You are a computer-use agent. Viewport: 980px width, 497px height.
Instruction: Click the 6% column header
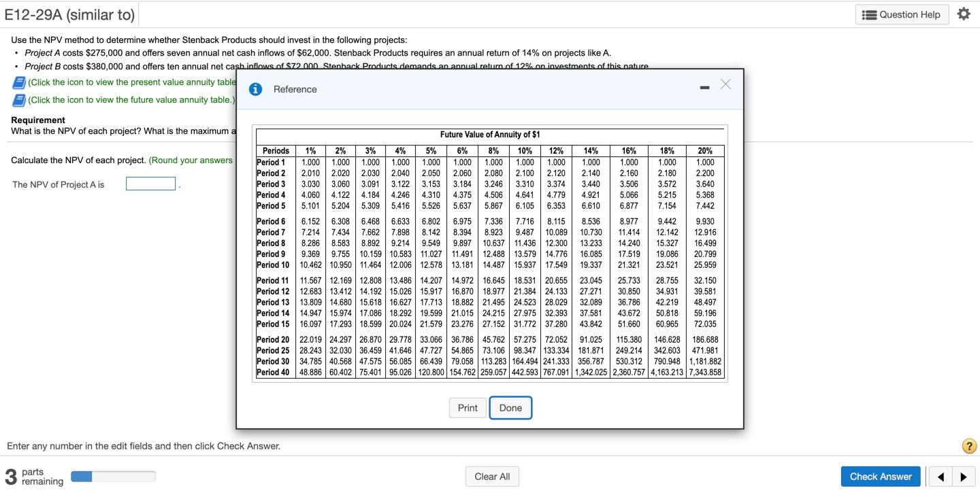coord(462,151)
